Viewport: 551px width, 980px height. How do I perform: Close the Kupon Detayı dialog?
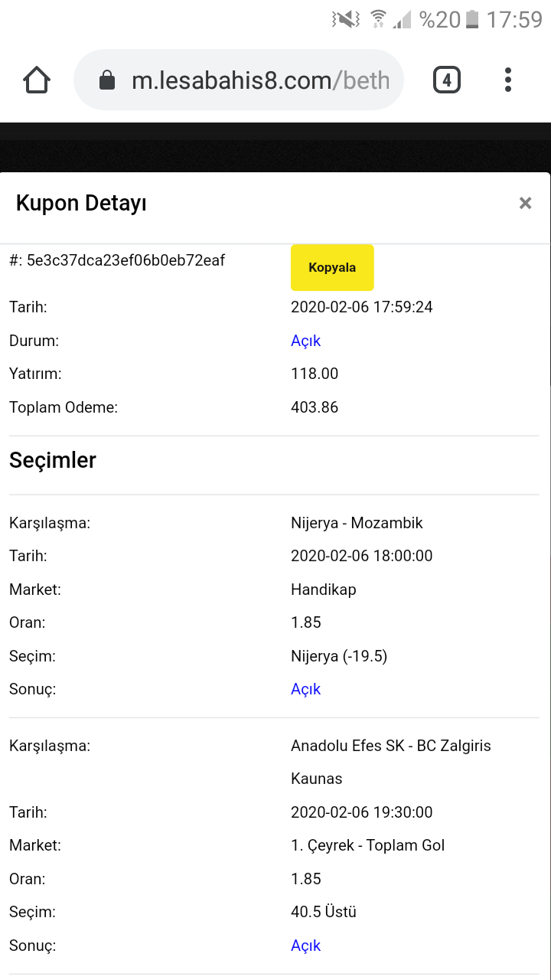tap(525, 203)
